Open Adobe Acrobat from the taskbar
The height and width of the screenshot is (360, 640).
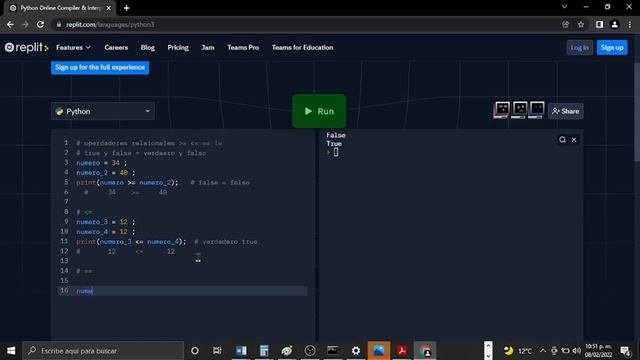coord(402,351)
